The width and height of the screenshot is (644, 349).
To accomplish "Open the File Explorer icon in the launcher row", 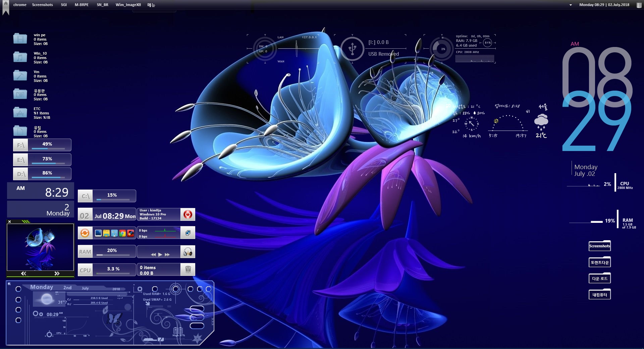I will click(106, 233).
